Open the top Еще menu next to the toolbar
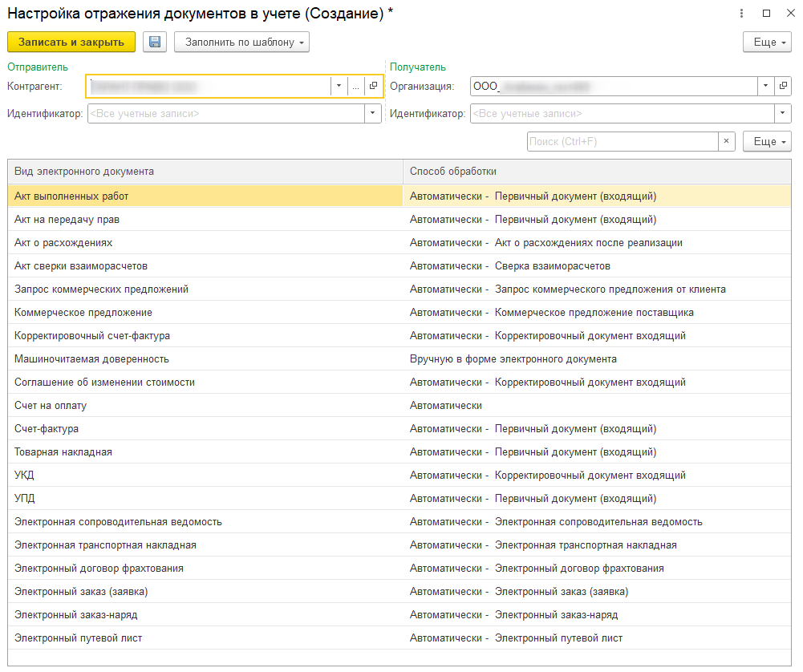 [768, 43]
